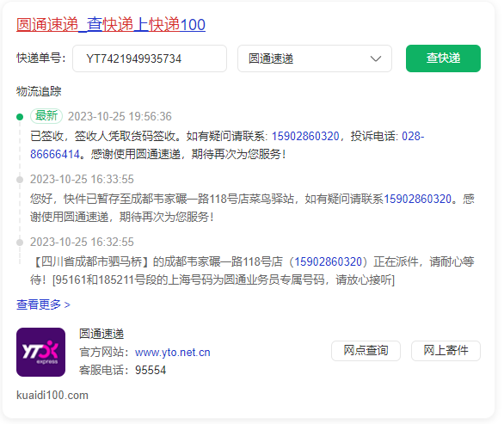Image resolution: width=504 pixels, height=424 pixels.
Task: Click phone number in 菜鸟驿站 storage entry
Action: coord(417,199)
